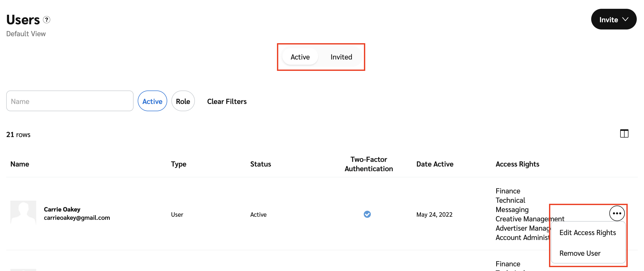Click the Type column header
The width and height of the screenshot is (644, 271).
(x=179, y=164)
